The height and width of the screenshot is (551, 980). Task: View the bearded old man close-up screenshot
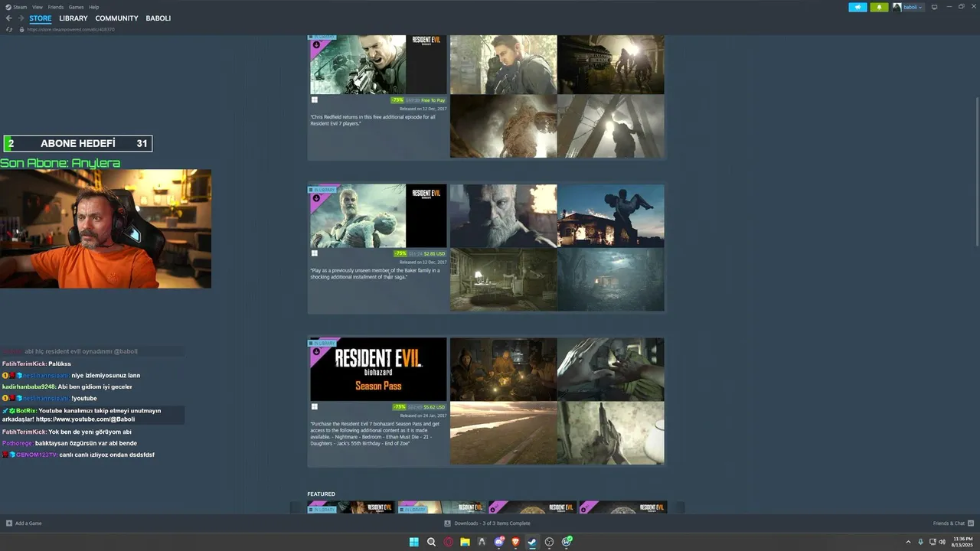pyautogui.click(x=503, y=216)
